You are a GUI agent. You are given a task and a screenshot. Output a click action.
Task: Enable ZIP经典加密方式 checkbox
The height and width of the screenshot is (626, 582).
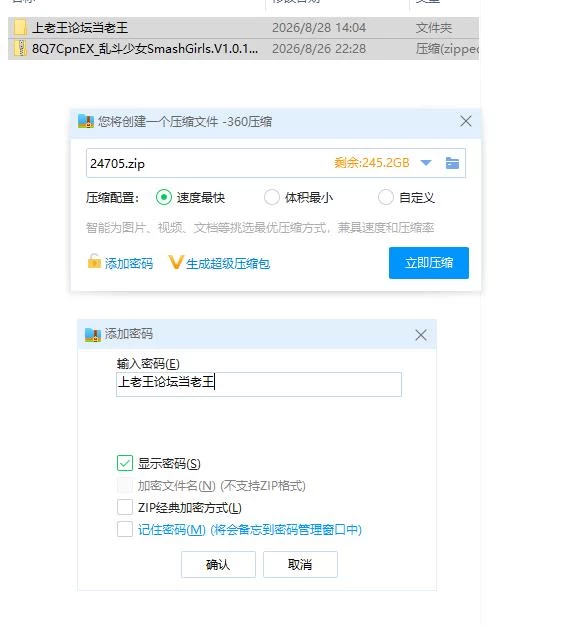coord(125,507)
